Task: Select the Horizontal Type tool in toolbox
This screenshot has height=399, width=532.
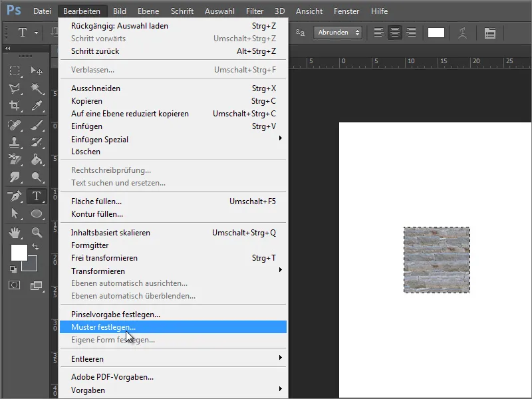Action: click(x=37, y=196)
